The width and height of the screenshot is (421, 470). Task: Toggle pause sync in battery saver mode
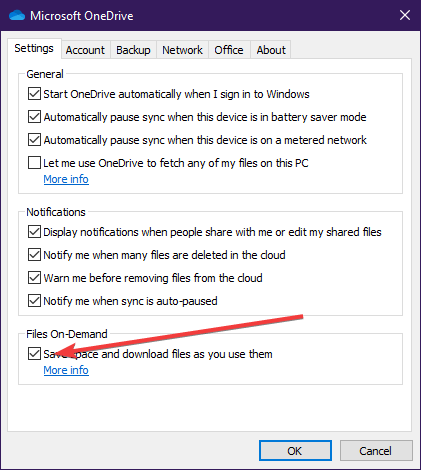34,117
